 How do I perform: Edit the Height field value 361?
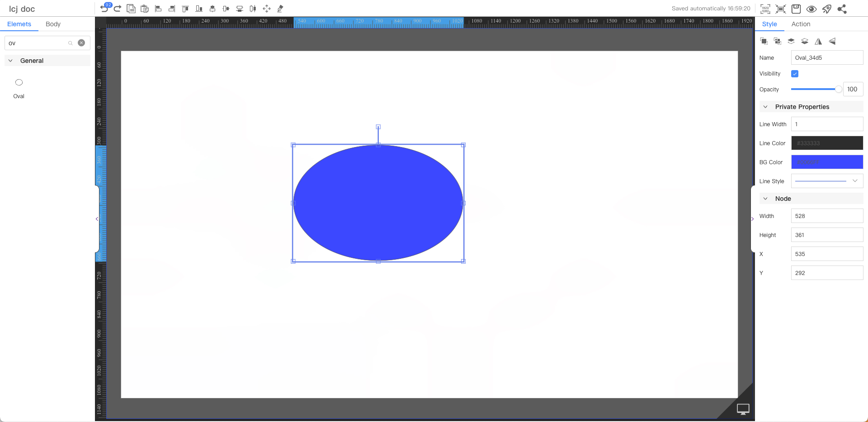click(827, 235)
